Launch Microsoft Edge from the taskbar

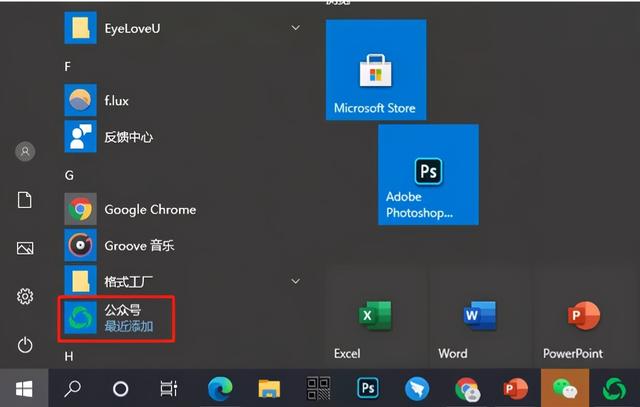220,389
